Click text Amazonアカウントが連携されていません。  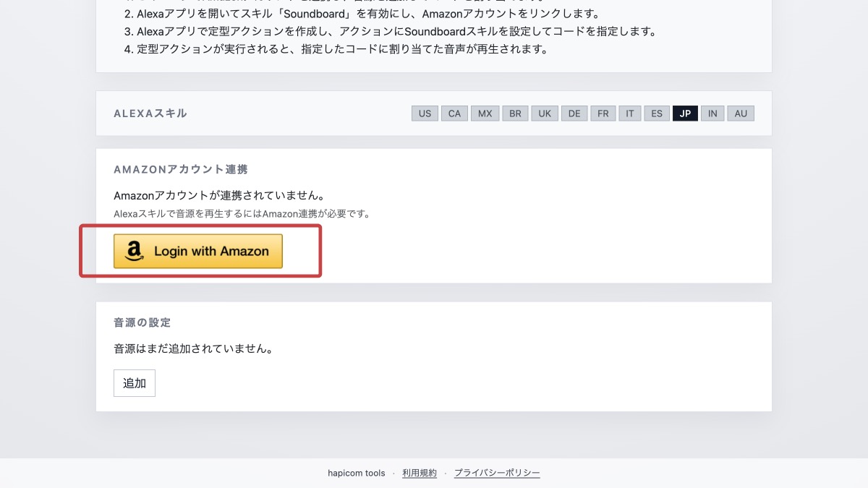point(218,196)
